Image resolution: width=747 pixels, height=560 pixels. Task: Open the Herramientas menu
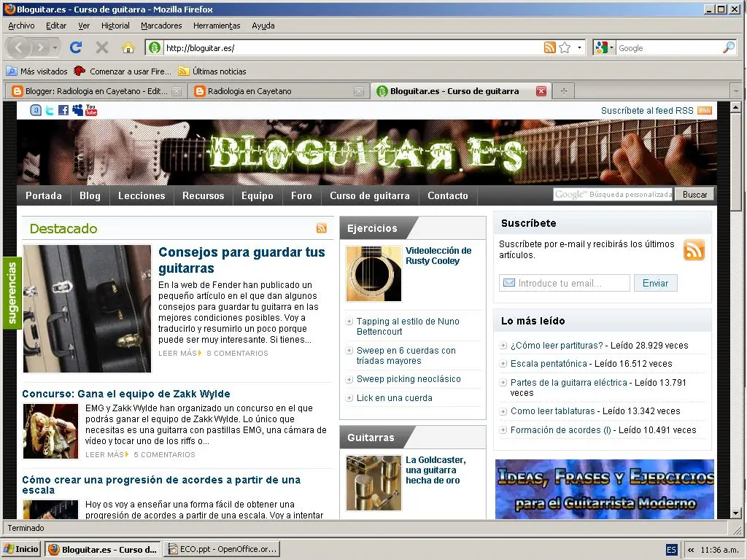click(217, 26)
